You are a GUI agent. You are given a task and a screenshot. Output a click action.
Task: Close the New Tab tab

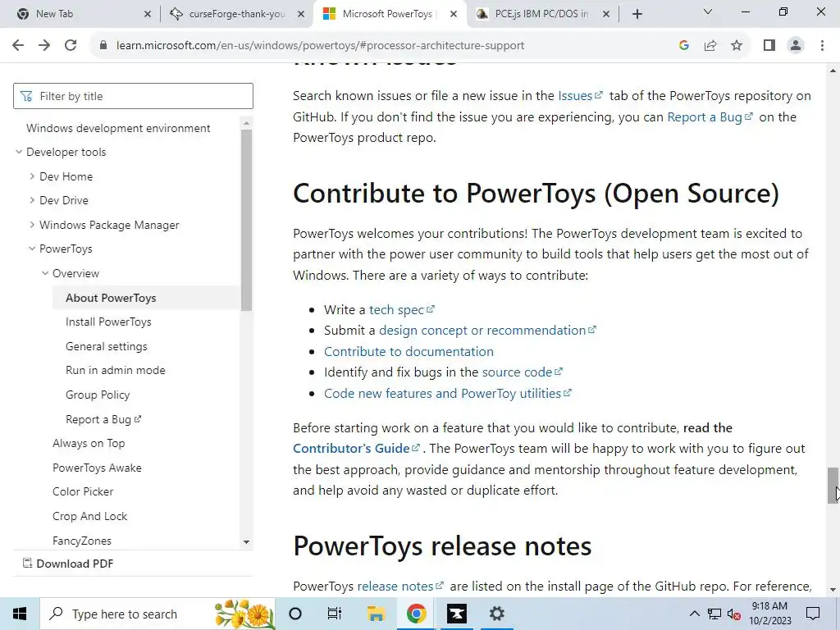click(x=148, y=15)
